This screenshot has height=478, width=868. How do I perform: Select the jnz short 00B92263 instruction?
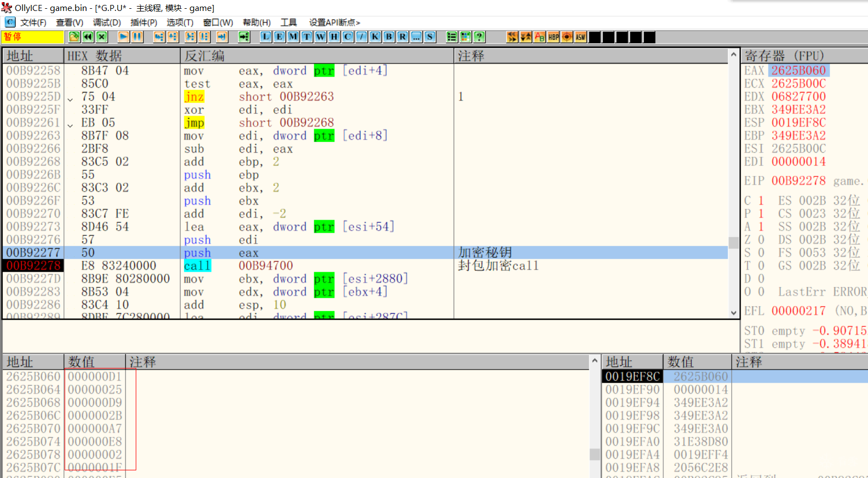[259, 97]
